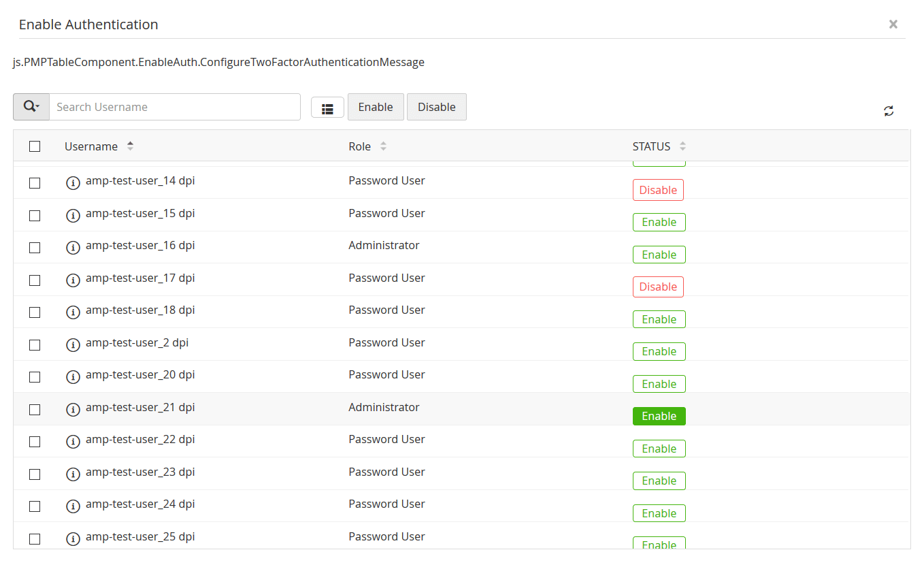Click info icon for amp-test-user_14
Image resolution: width=924 pixels, height=567 pixels.
[x=73, y=183]
